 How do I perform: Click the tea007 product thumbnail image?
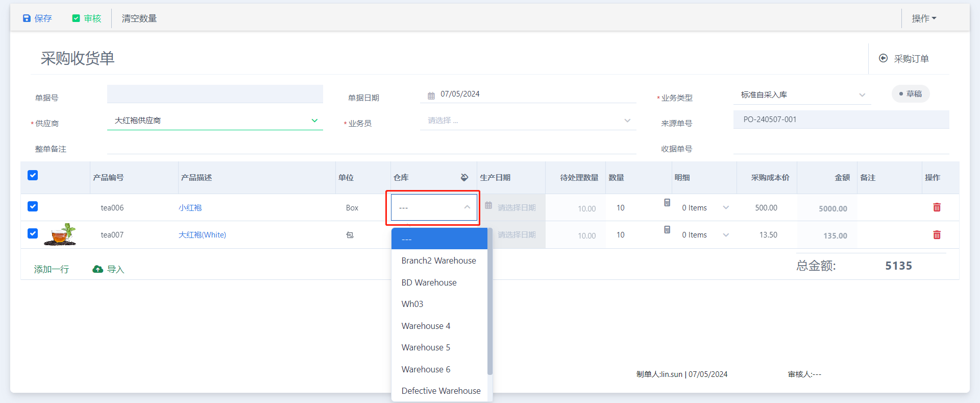[60, 234]
